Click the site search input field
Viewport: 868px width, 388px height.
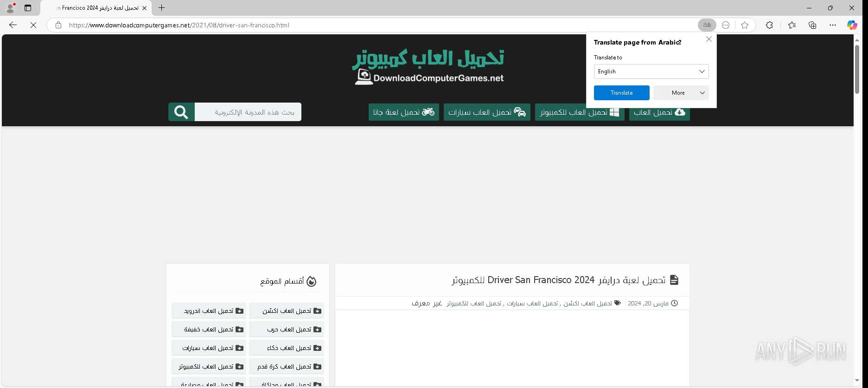[248, 112]
